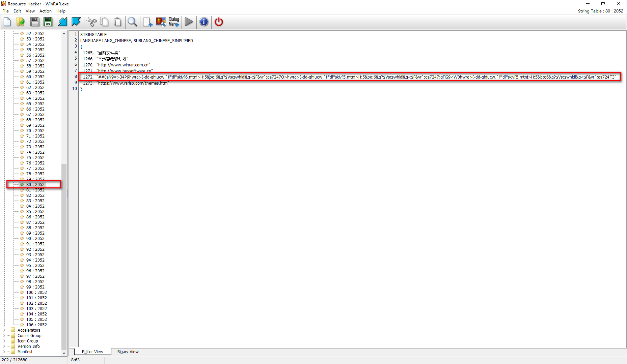Click the http://www.winrar.com.cn string
The height and width of the screenshot is (364, 627).
(123, 65)
